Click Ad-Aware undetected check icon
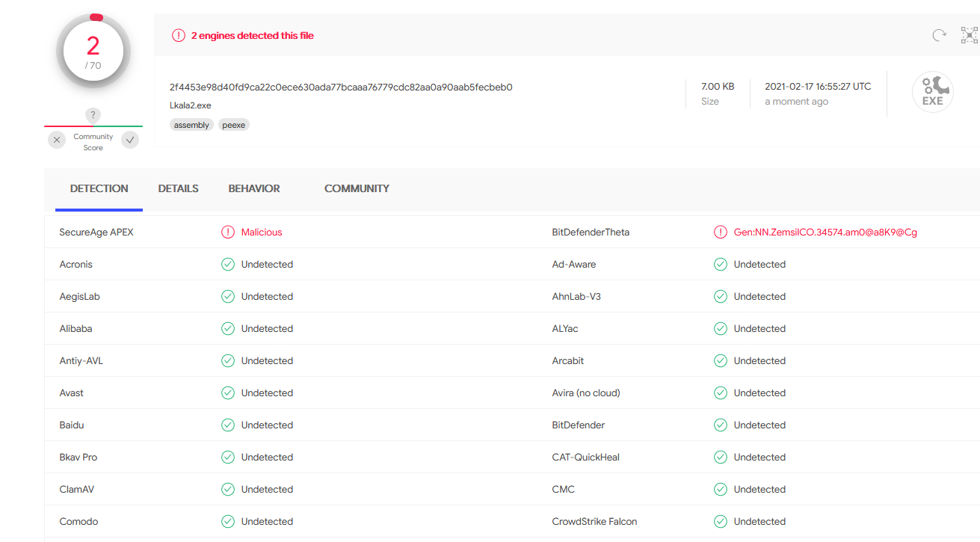This screenshot has height=542, width=980. tap(721, 265)
